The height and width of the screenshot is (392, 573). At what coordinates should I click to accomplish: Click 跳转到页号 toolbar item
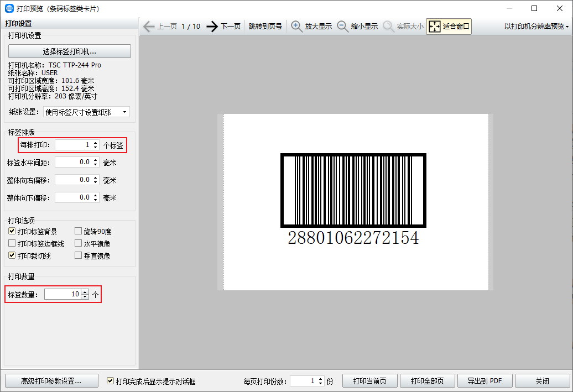(x=265, y=27)
